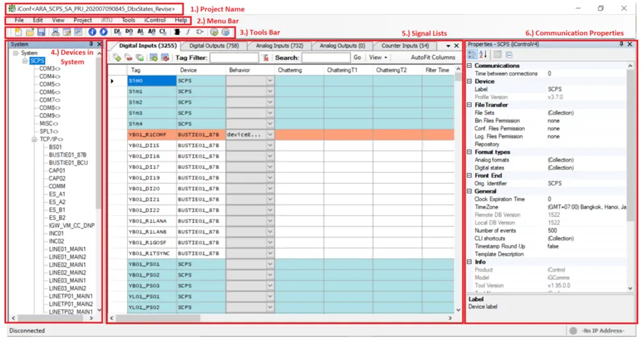This screenshot has width=644, height=340.
Task: Click the Number of events value 500
Action: click(552, 231)
